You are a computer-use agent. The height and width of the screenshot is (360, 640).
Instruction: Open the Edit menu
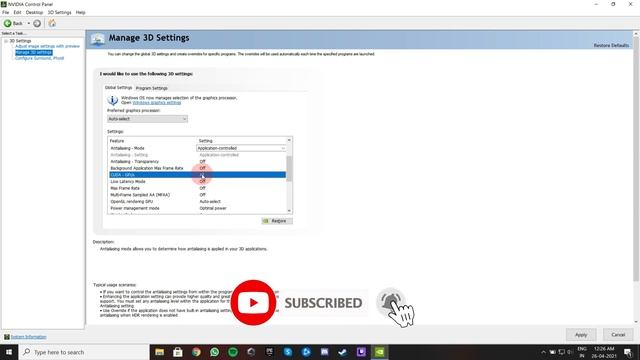coord(17,12)
